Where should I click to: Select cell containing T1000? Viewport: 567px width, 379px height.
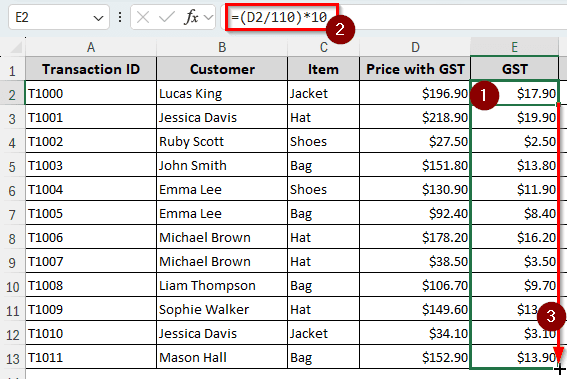click(x=91, y=93)
